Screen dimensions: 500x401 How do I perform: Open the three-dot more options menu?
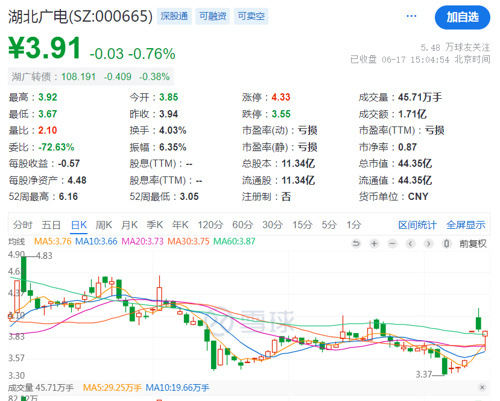(x=411, y=16)
